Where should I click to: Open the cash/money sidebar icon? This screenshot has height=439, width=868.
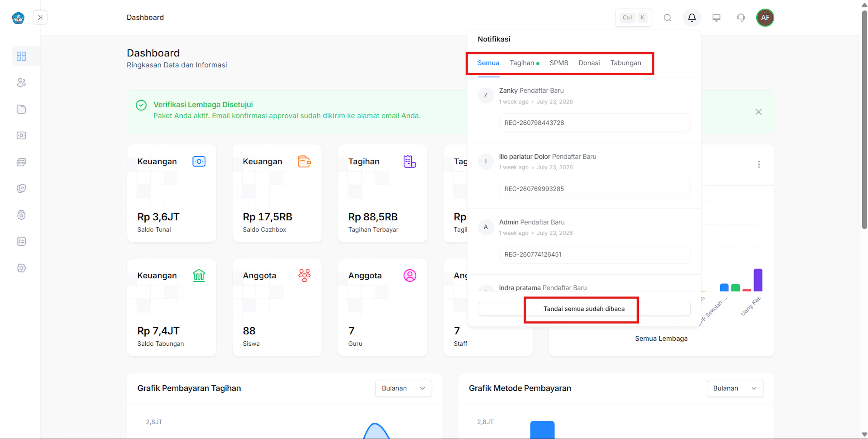point(21,135)
